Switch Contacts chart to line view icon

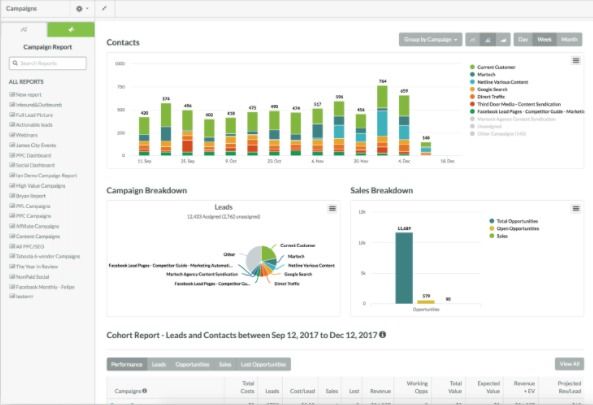tap(473, 39)
